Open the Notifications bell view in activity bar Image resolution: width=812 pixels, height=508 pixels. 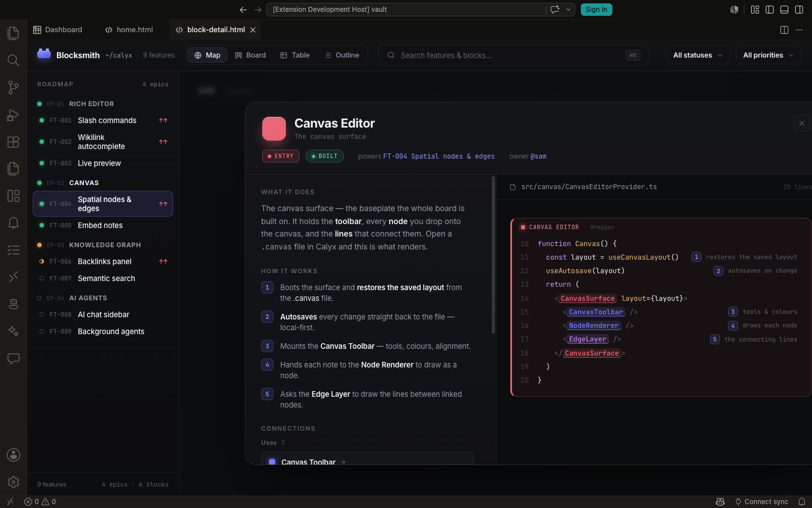click(14, 223)
